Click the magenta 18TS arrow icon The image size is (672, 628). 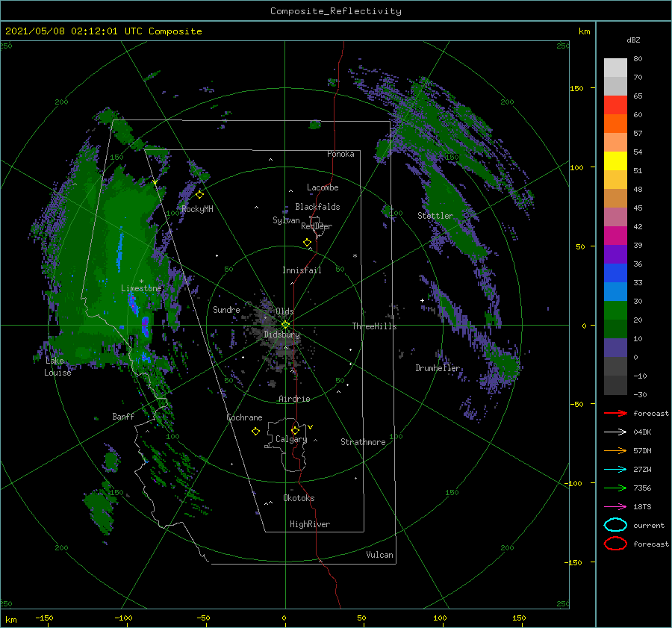coord(615,507)
